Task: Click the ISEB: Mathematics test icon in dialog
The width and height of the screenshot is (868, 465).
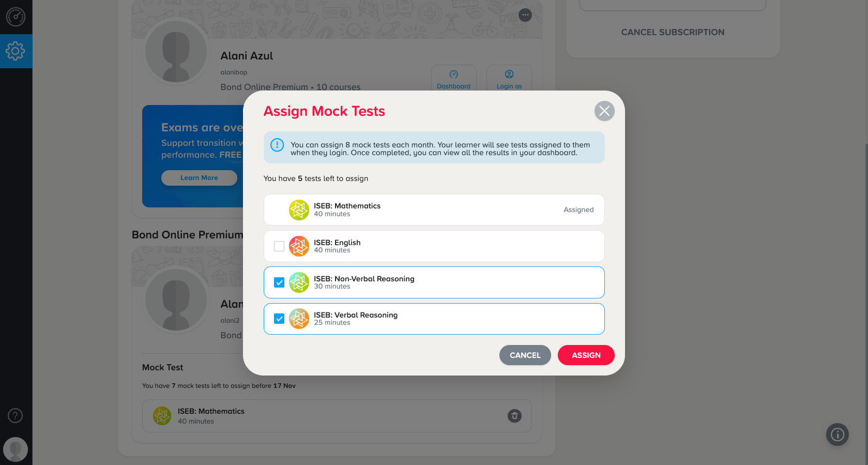Action: (x=299, y=210)
